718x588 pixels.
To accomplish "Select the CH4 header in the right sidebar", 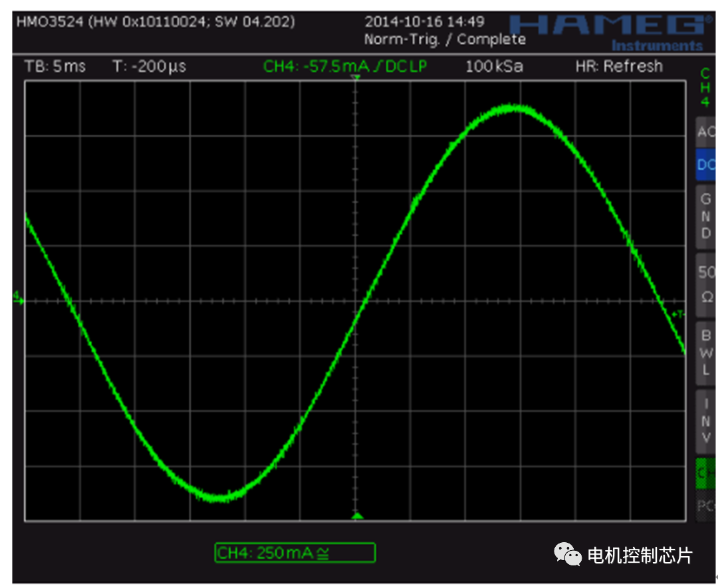I will click(x=705, y=88).
